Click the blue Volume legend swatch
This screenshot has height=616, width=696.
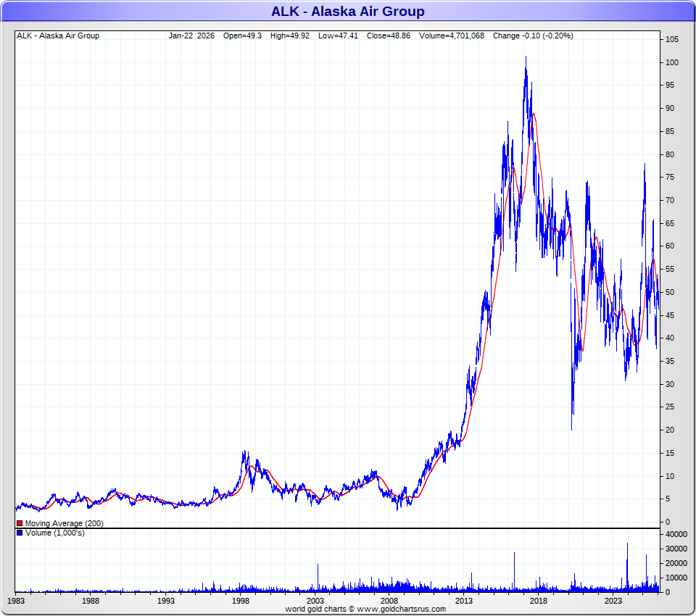point(20,533)
